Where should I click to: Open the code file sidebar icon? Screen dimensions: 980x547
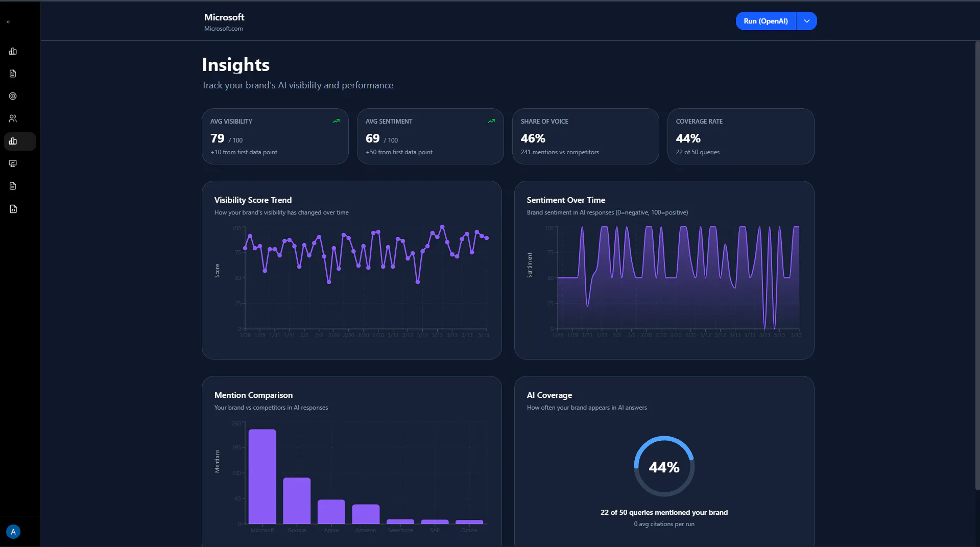click(x=13, y=209)
